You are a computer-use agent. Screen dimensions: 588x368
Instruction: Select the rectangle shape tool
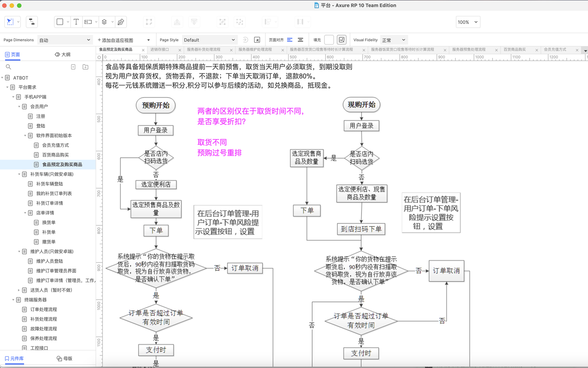[x=60, y=22]
